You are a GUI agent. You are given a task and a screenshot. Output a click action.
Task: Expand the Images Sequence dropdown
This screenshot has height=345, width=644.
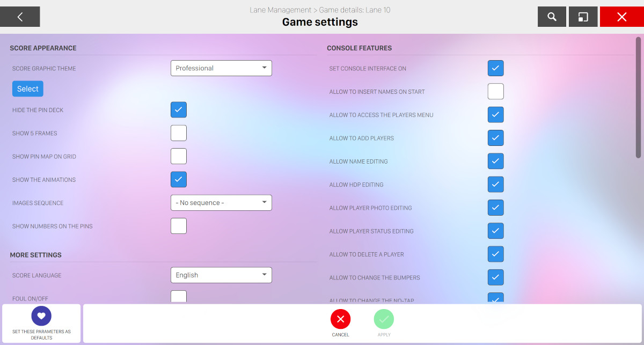pyautogui.click(x=221, y=203)
